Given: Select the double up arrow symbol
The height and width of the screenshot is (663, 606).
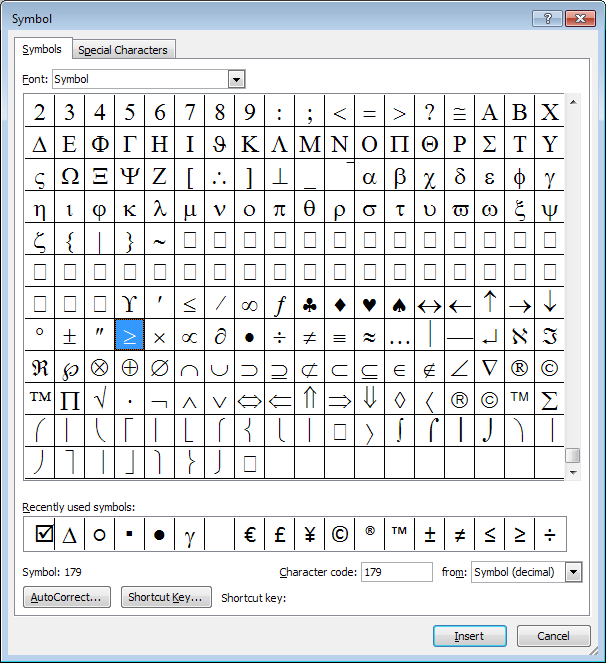Looking at the screenshot, I should 310,399.
